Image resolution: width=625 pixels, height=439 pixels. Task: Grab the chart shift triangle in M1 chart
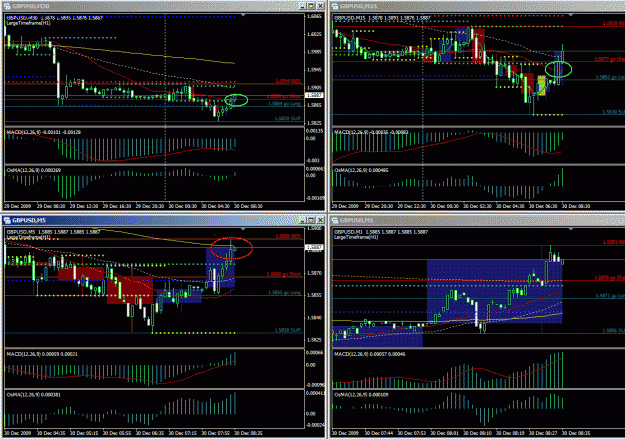click(x=571, y=229)
